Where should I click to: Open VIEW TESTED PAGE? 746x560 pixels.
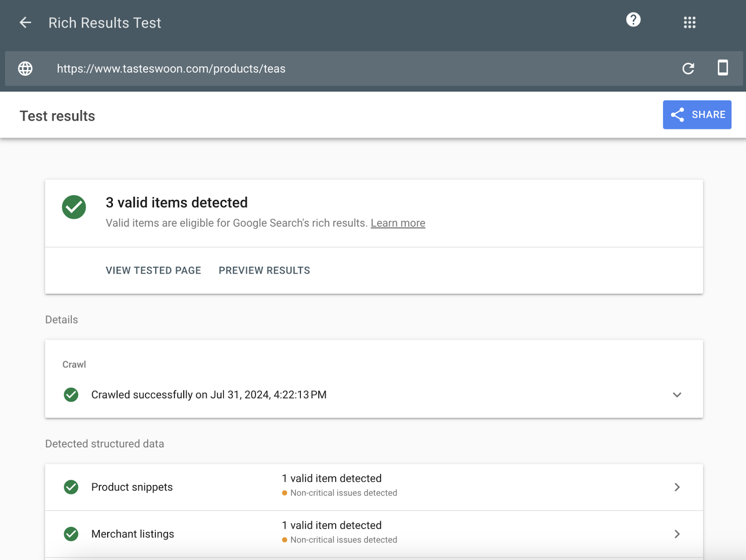point(153,270)
